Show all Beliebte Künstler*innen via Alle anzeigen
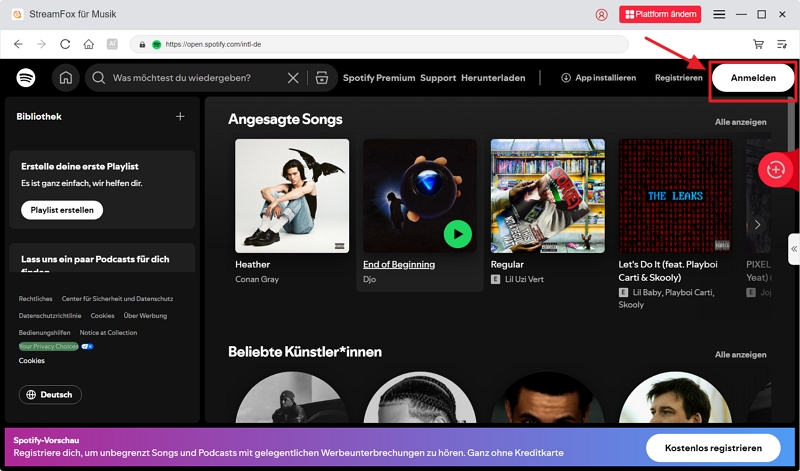Screen dimensions: 800x471 [740, 355]
